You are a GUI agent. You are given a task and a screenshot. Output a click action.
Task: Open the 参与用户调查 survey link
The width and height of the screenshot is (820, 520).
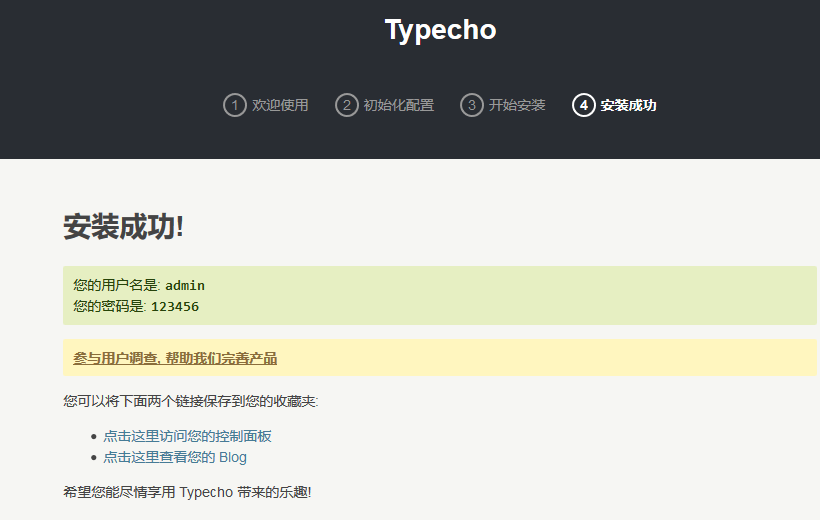pos(175,358)
